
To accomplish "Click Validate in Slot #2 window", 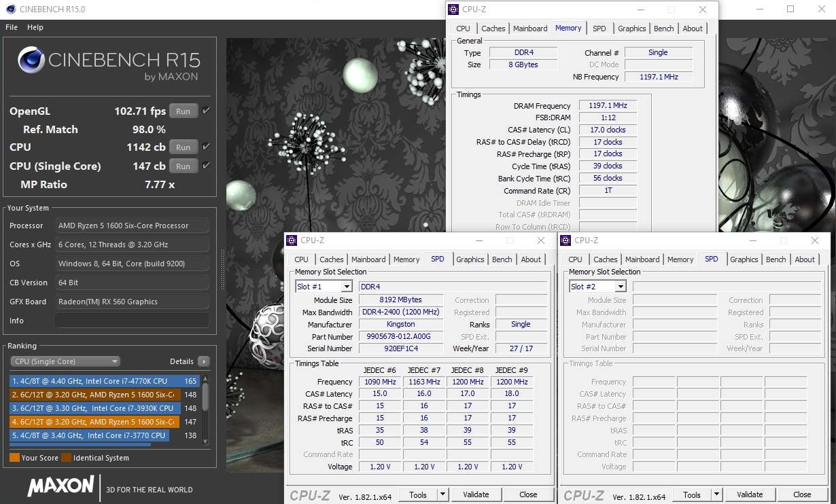I will click(750, 494).
